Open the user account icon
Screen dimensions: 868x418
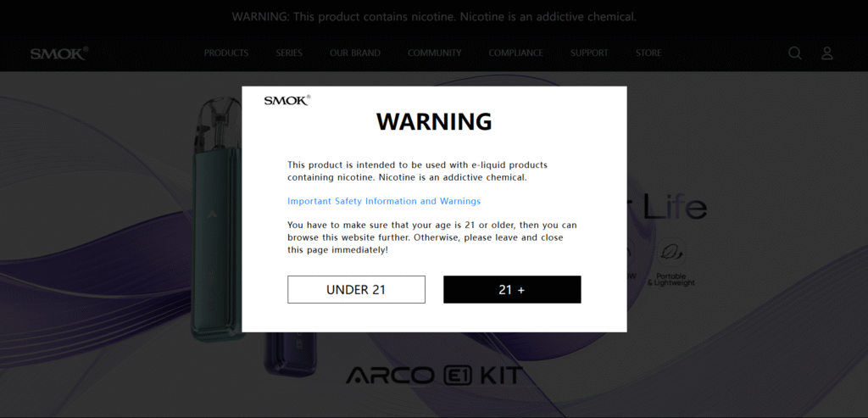tap(827, 53)
